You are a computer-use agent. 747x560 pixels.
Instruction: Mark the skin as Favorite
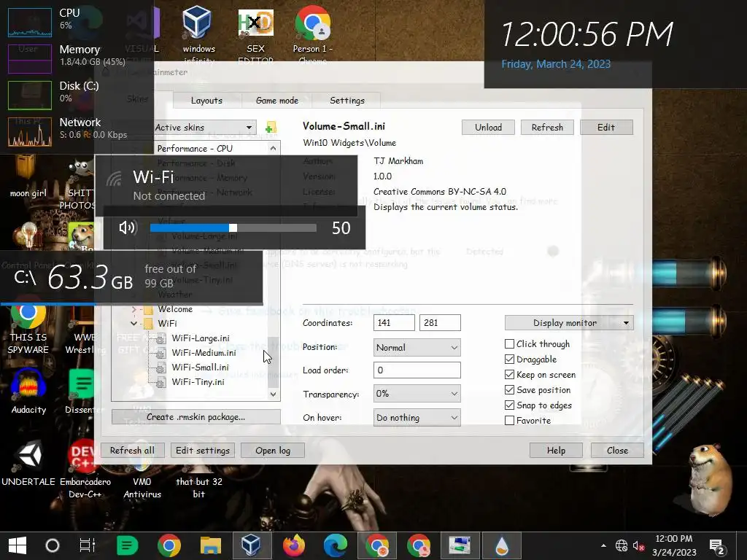click(509, 421)
